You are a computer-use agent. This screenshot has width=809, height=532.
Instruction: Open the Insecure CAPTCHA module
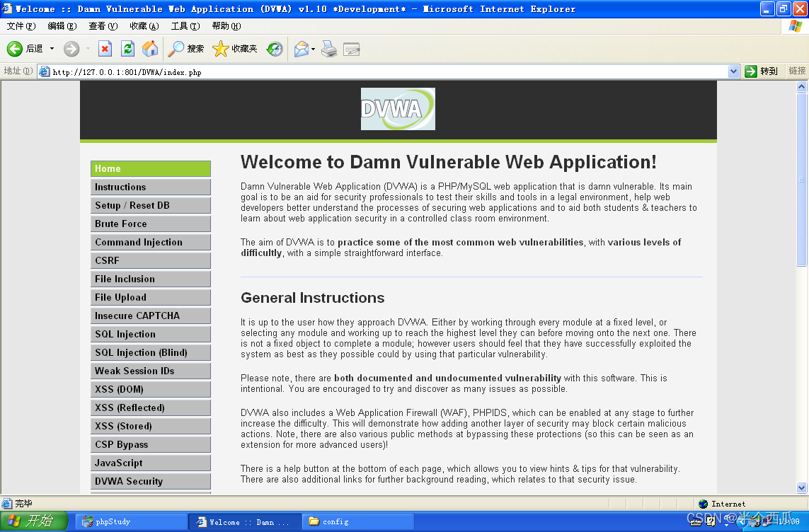tap(151, 316)
